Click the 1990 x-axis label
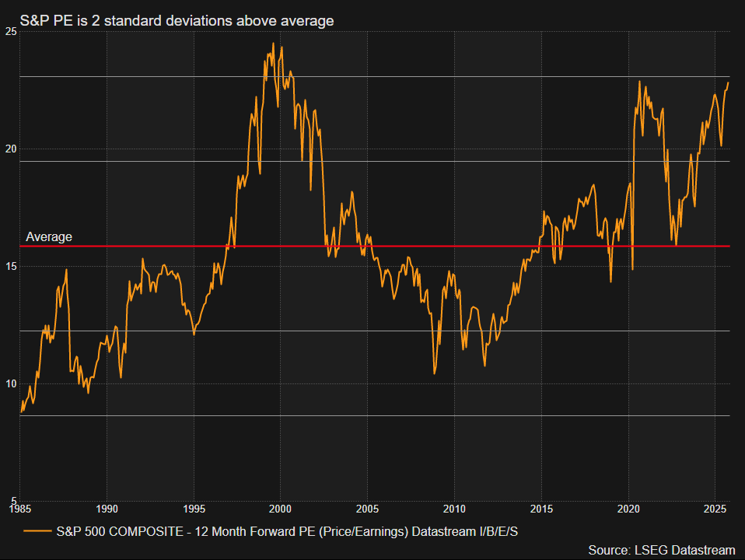 coord(107,509)
